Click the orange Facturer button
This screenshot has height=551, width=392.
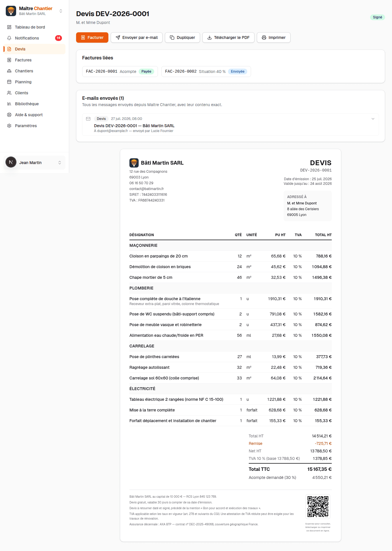92,37
